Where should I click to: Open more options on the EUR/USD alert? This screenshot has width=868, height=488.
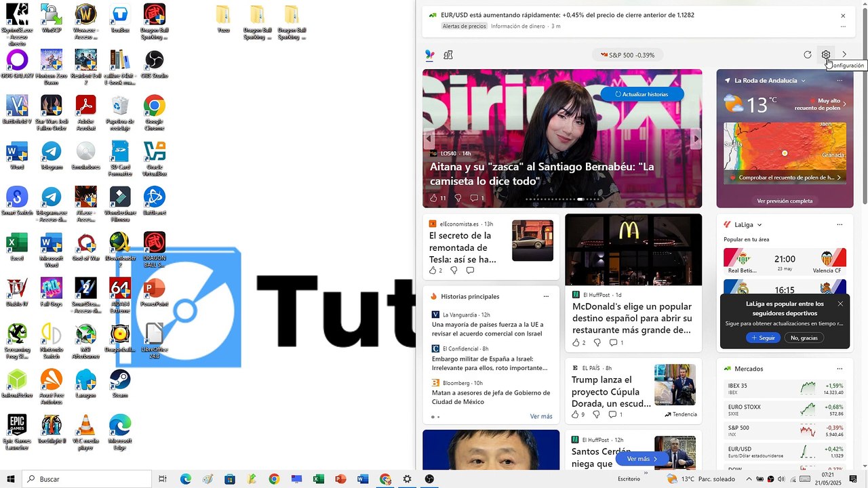click(x=843, y=26)
